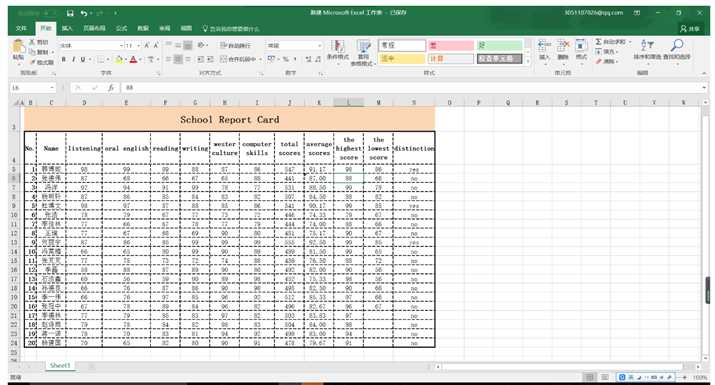Switch to the Insert ribbon tab
The width and height of the screenshot is (715, 385).
(67, 28)
